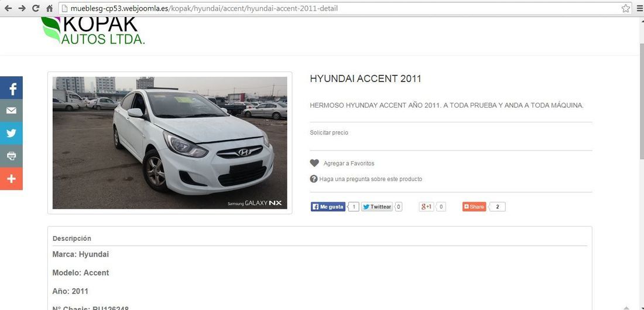The height and width of the screenshot is (310, 644).
Task: Share by email from the side bar
Action: (11, 111)
